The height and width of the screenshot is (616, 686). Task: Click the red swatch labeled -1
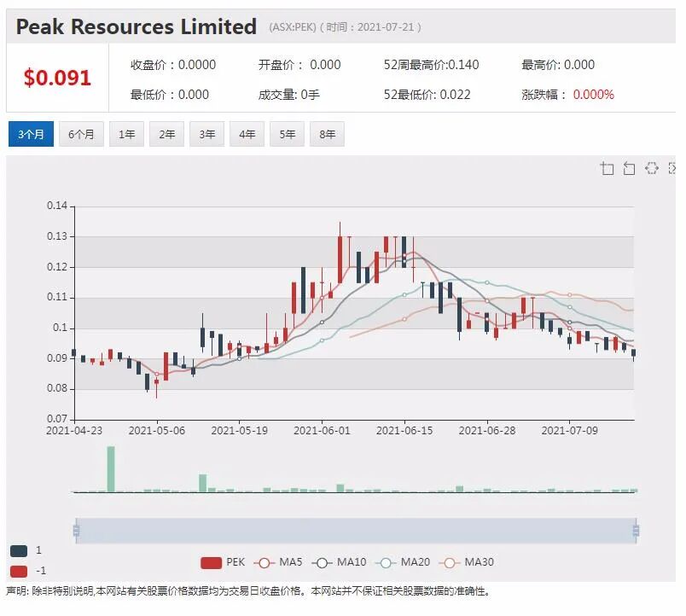tap(19, 571)
